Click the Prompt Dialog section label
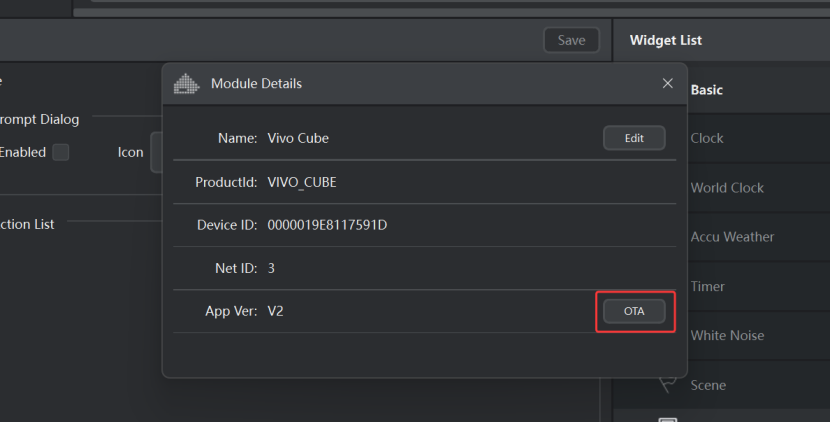Image resolution: width=831 pixels, height=422 pixels. tap(39, 120)
